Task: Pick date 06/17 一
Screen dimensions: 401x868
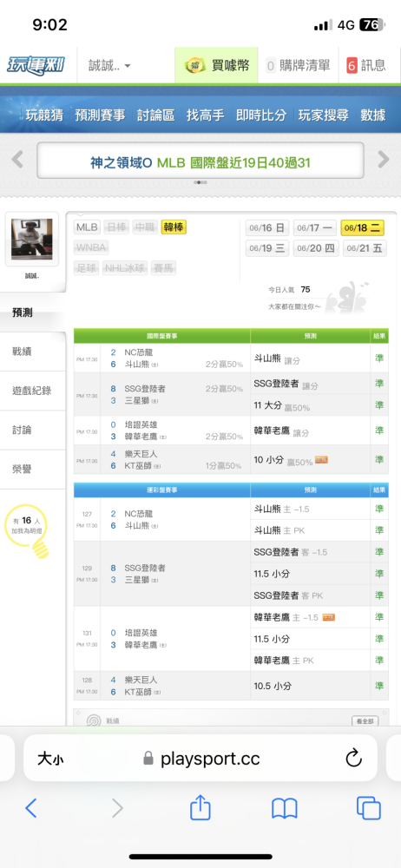Action: pyautogui.click(x=314, y=227)
